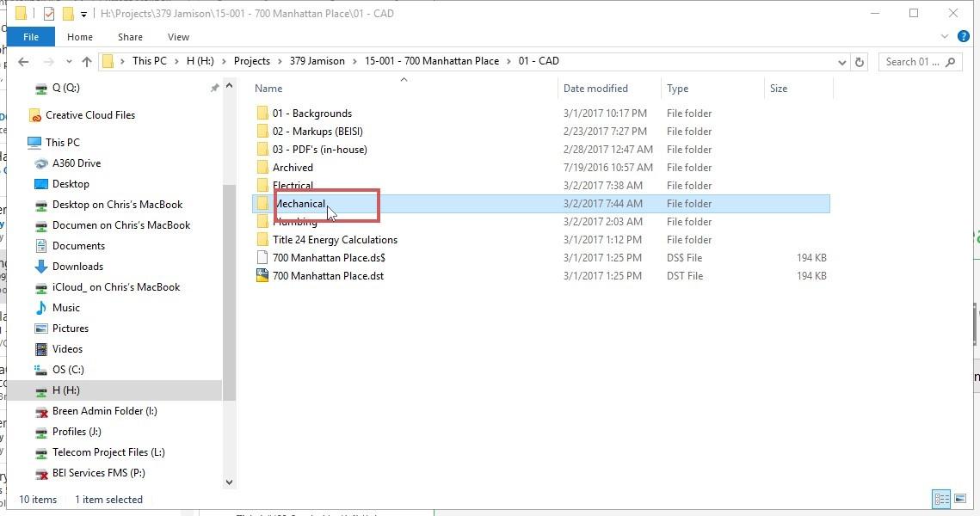Go back with the Back arrow

[24, 61]
